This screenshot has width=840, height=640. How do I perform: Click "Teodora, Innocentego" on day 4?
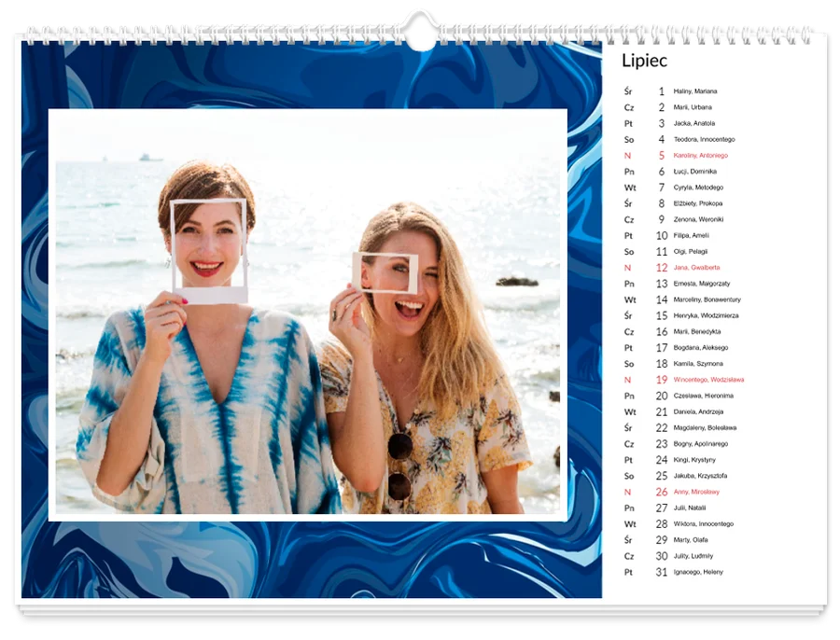(704, 140)
